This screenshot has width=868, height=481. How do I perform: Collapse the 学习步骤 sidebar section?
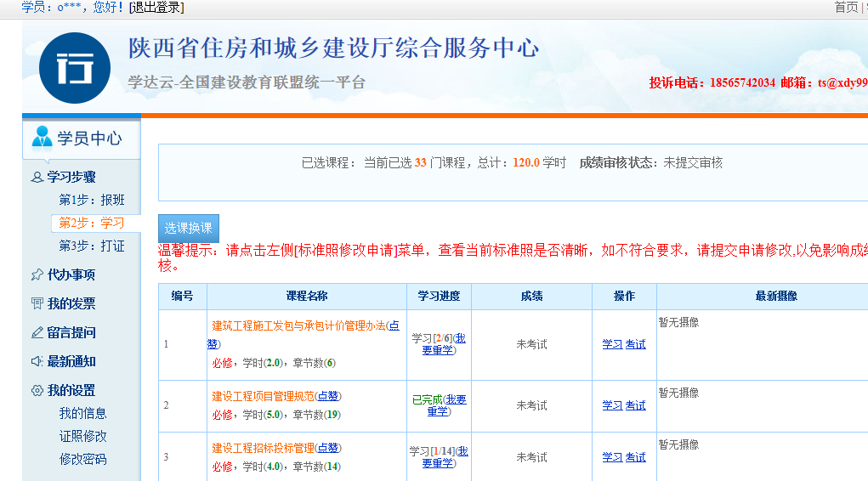(71, 177)
